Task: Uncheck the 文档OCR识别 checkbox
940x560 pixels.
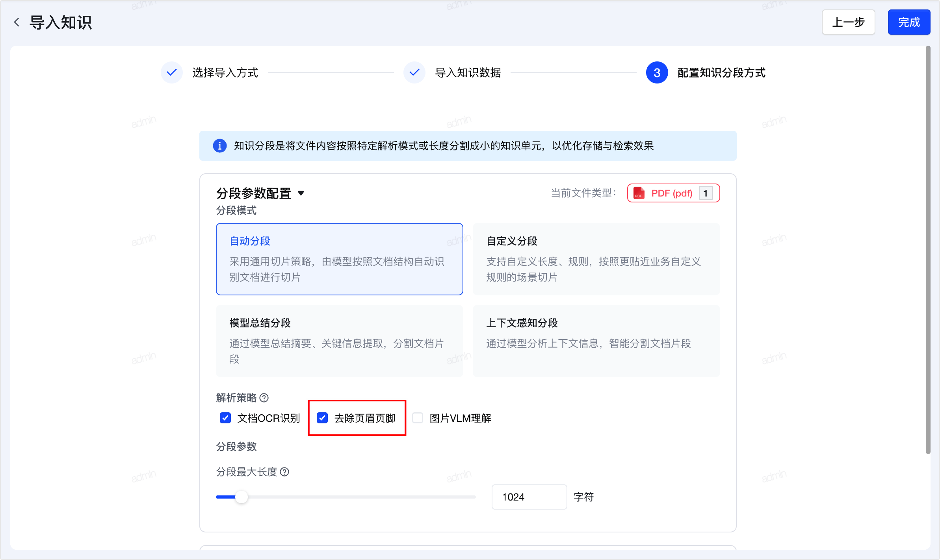Action: [x=225, y=418]
